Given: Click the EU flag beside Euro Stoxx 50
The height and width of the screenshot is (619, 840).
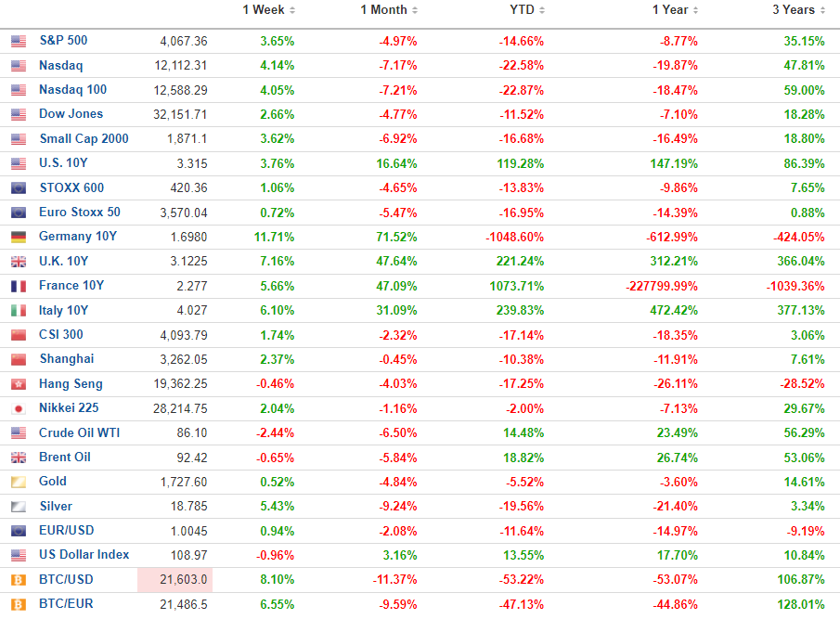Looking at the screenshot, I should [19, 213].
